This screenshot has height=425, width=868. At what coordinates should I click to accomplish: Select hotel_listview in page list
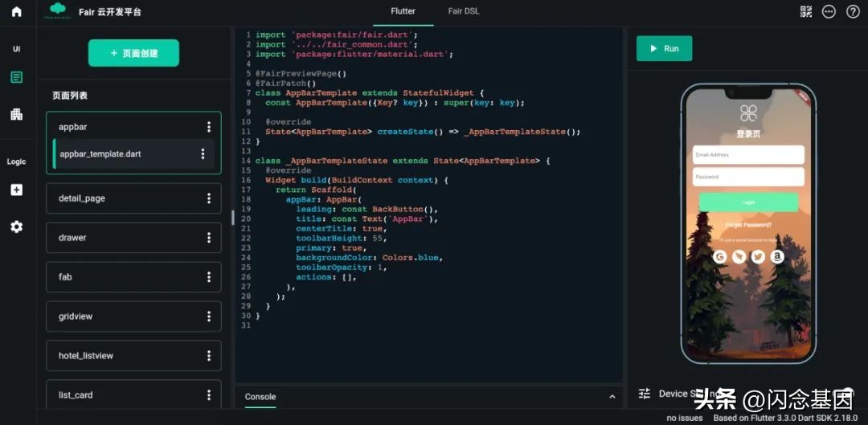(x=121, y=356)
